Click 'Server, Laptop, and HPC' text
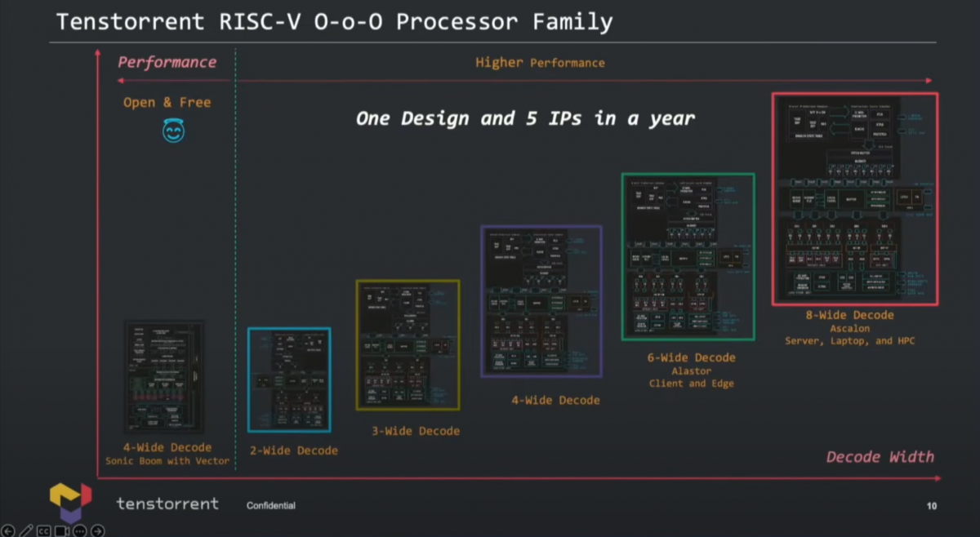The image size is (980, 537). pos(850,341)
